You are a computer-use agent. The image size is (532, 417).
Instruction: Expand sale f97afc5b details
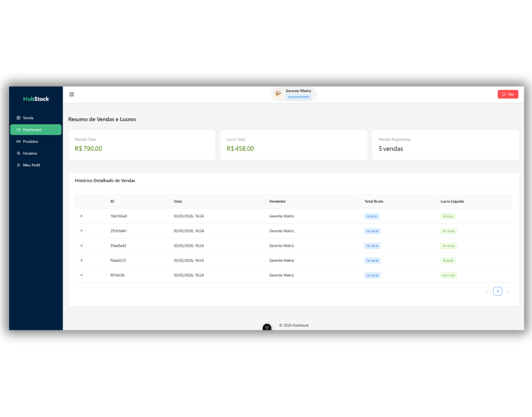coord(81,275)
